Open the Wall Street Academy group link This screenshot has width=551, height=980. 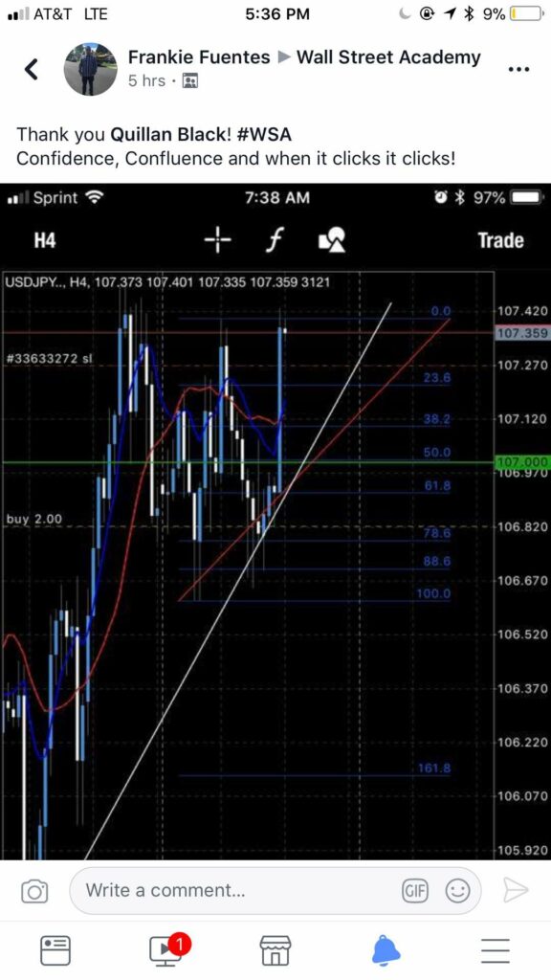coord(388,57)
